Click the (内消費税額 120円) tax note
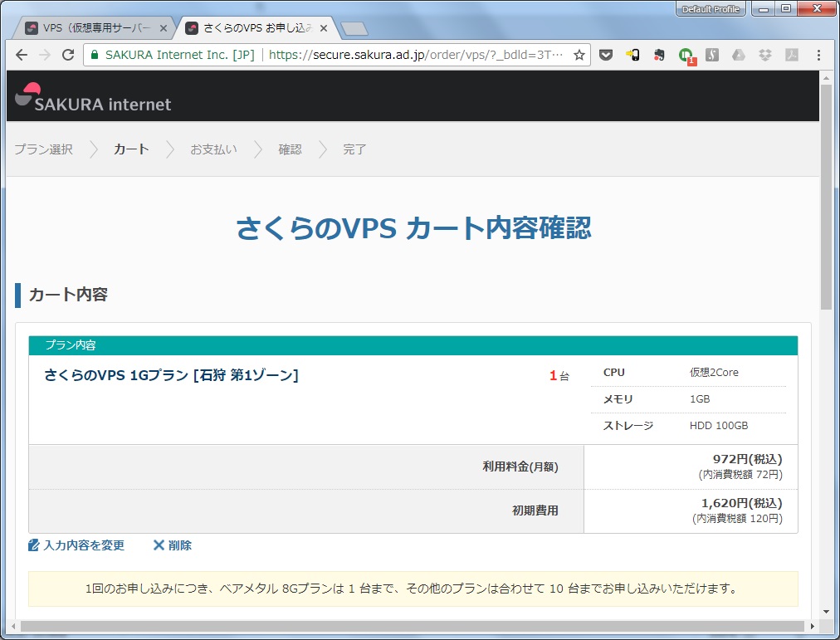 pyautogui.click(x=737, y=519)
